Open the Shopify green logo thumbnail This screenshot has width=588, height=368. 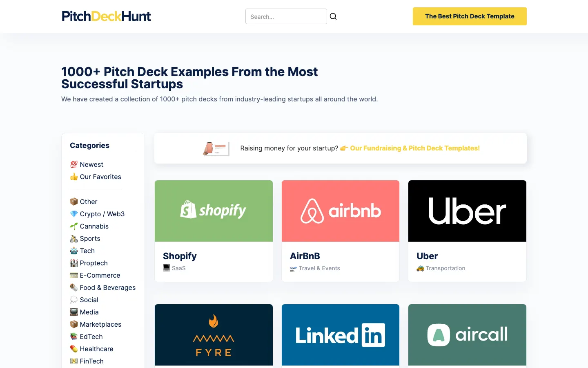214,211
